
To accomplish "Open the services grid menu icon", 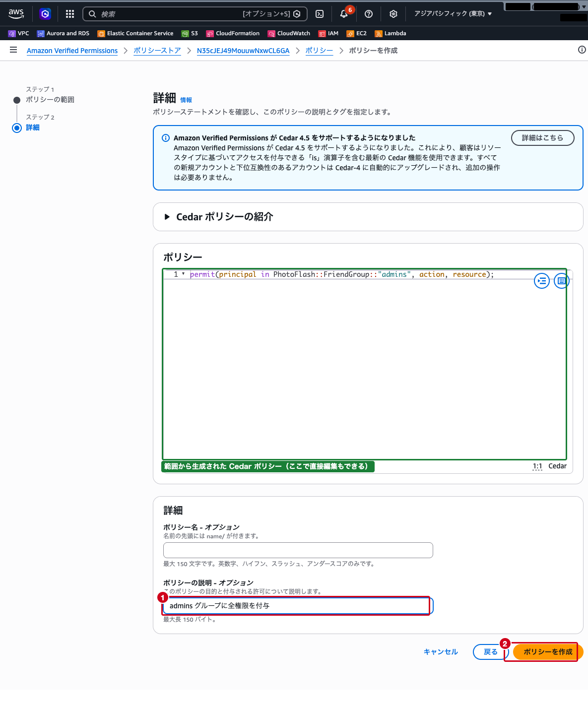I will tap(70, 14).
